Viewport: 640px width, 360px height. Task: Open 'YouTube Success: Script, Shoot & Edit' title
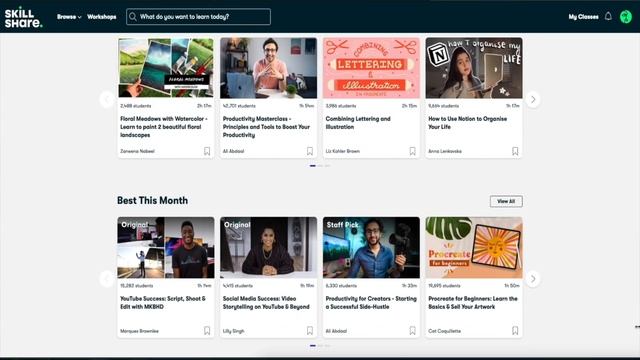[x=163, y=302]
